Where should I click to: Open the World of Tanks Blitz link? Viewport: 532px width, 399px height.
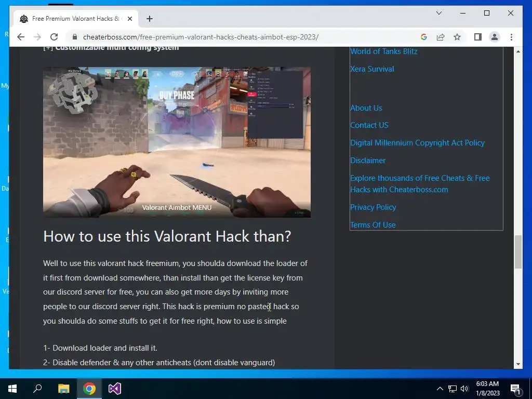(x=384, y=51)
